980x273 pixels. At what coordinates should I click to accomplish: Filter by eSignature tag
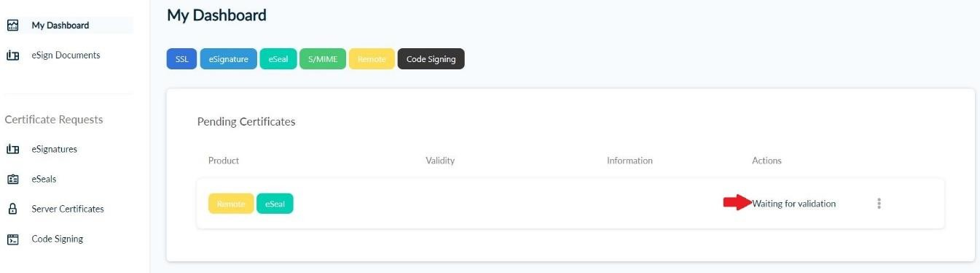tap(228, 59)
